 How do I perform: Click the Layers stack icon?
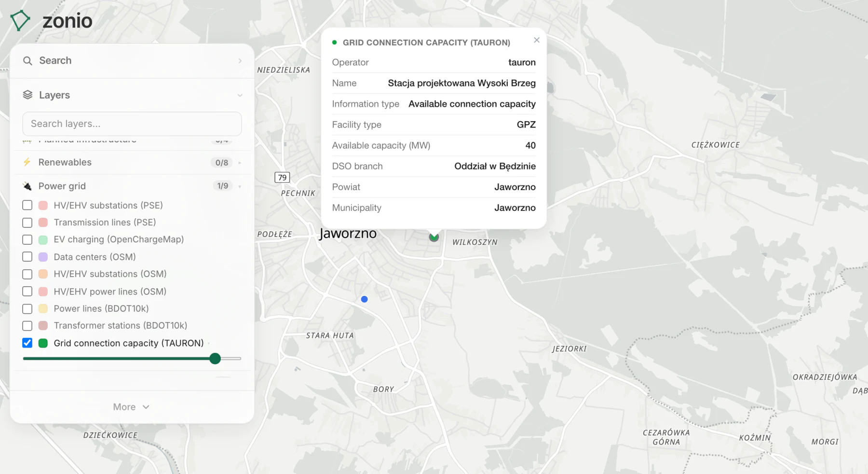coord(28,95)
